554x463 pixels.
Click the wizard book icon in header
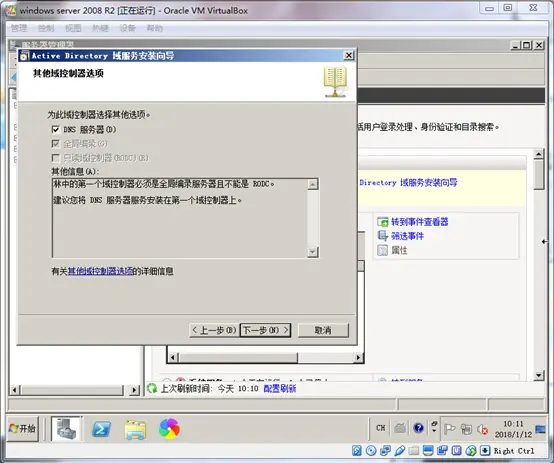point(335,82)
